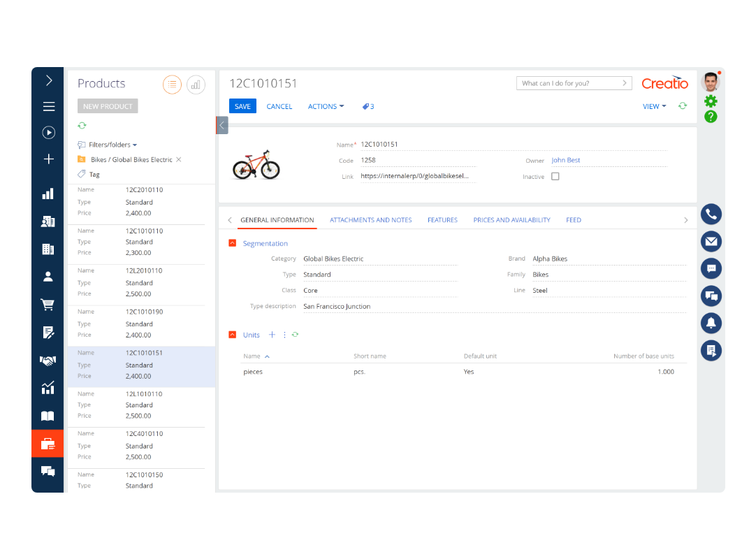The height and width of the screenshot is (559, 756).
Task: Collapse the Units section
Action: tap(233, 335)
